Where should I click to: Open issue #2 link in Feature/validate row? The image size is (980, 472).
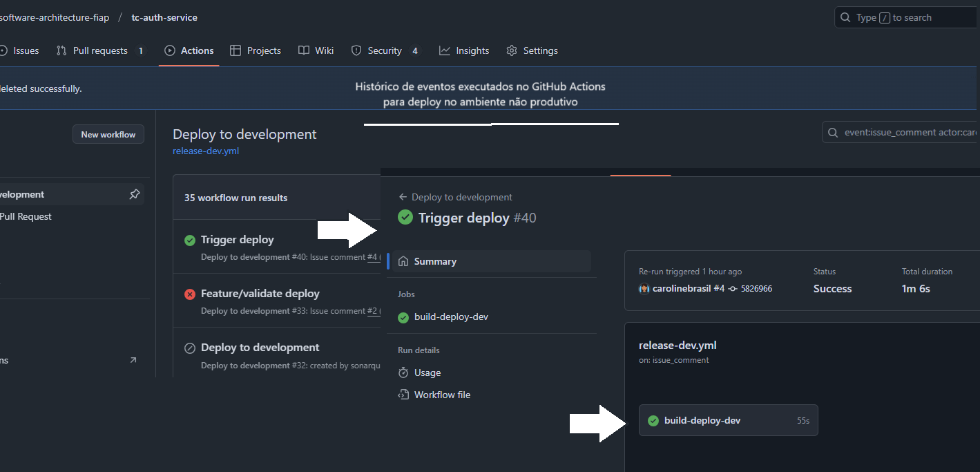[x=373, y=311]
